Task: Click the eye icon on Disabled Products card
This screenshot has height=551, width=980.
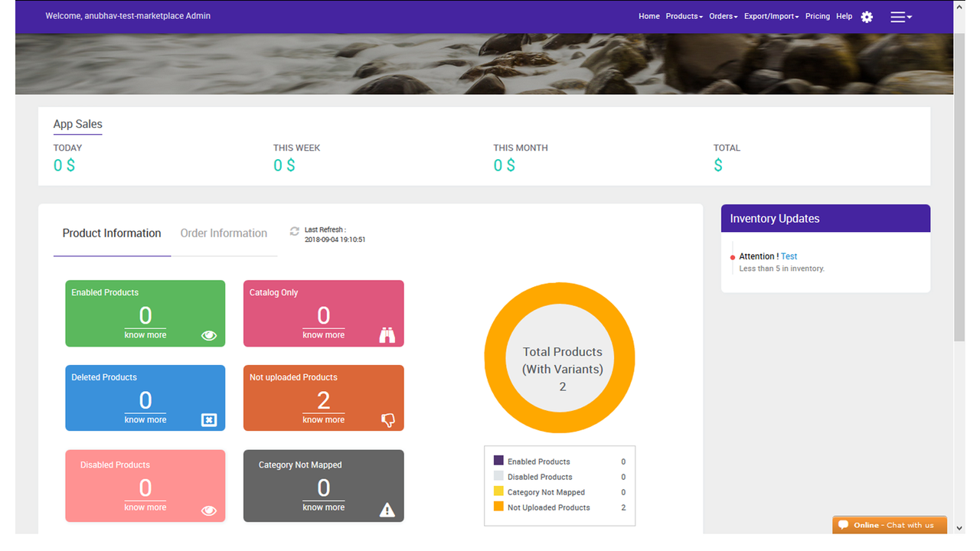Action: pos(209,510)
